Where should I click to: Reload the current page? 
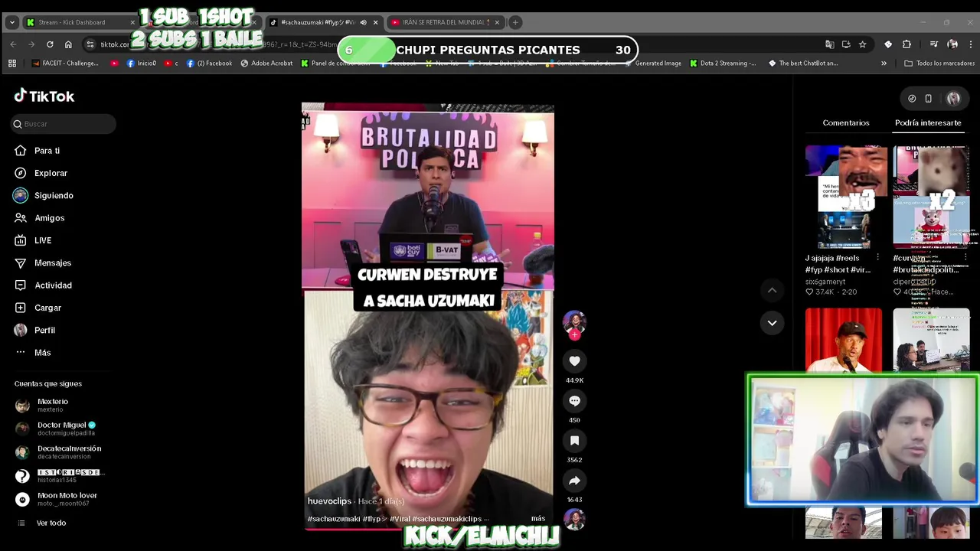point(50,44)
